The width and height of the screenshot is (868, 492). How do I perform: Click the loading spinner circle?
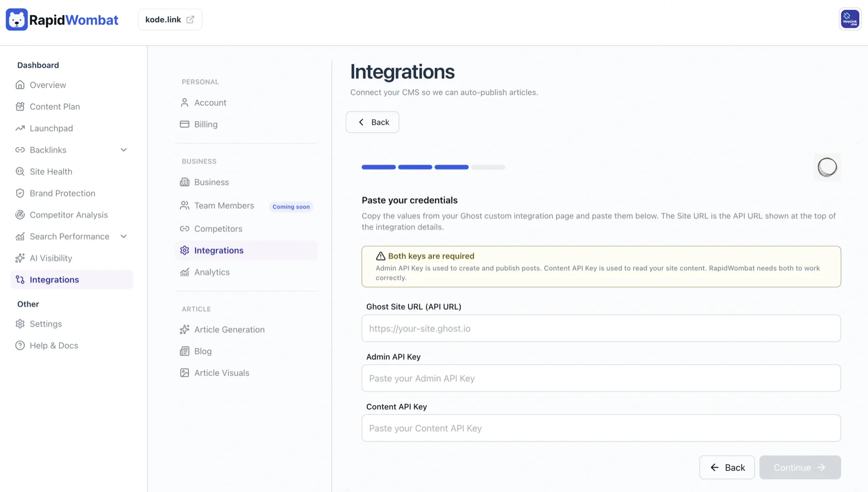coord(827,167)
